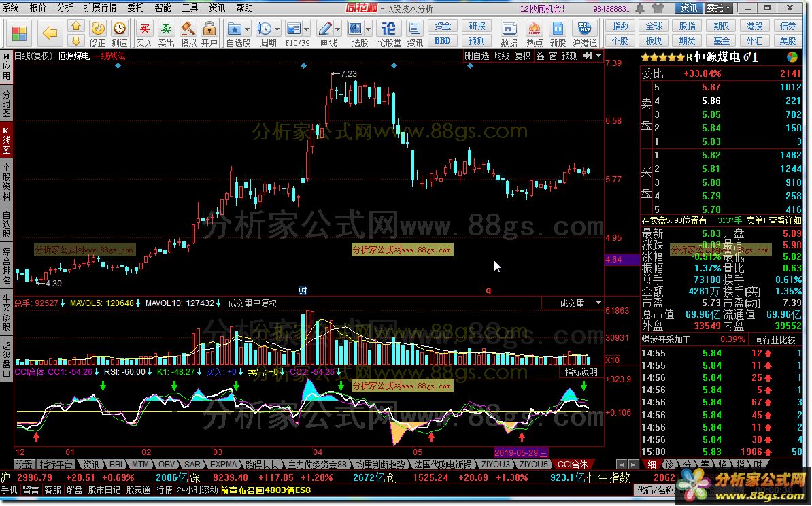Click the 周期 period clock icon

click(264, 29)
